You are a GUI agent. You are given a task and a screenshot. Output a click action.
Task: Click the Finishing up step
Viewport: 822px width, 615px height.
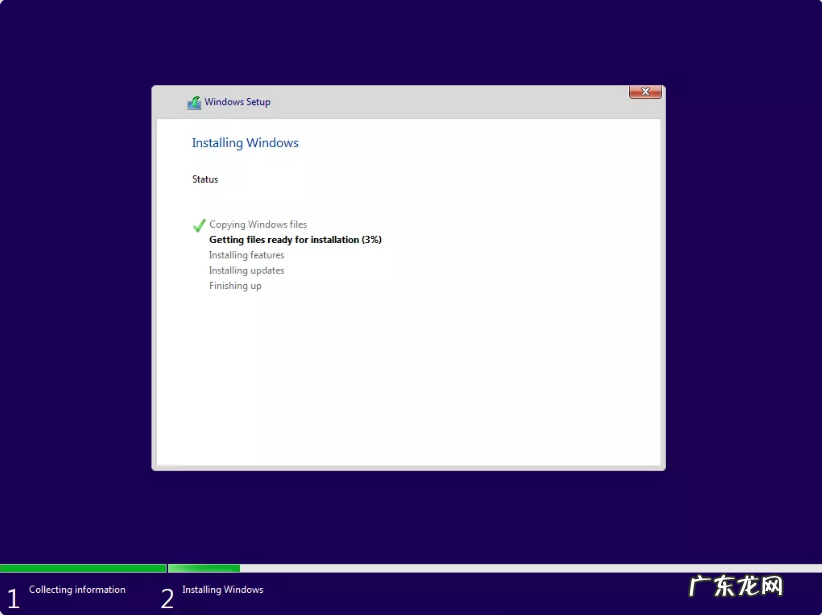tap(235, 286)
